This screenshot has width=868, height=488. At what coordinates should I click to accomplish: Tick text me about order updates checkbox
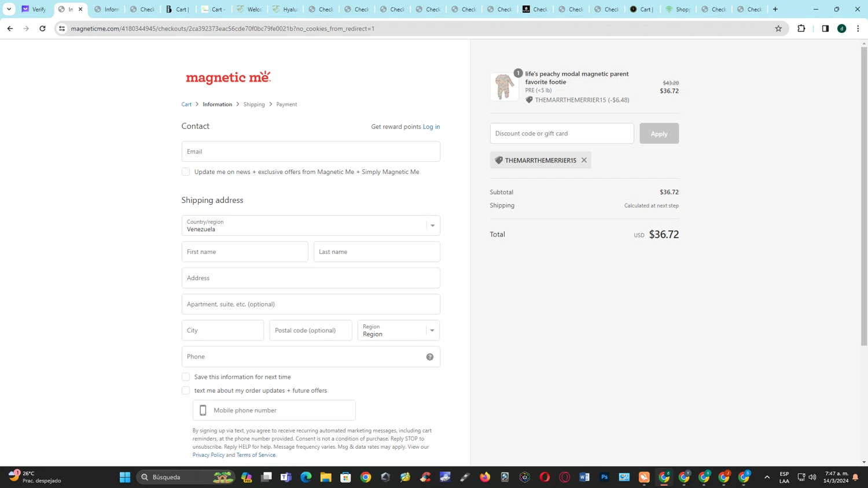tap(186, 390)
